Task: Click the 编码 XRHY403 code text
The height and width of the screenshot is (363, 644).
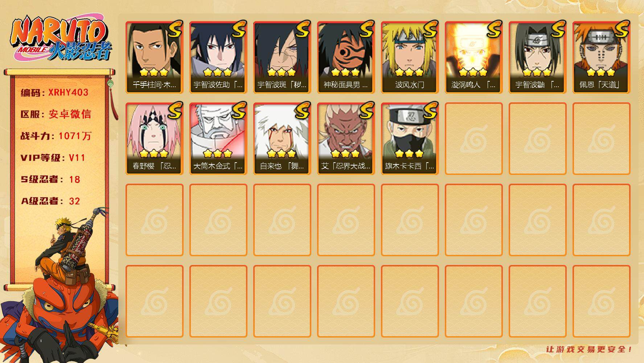Action: 54,93
